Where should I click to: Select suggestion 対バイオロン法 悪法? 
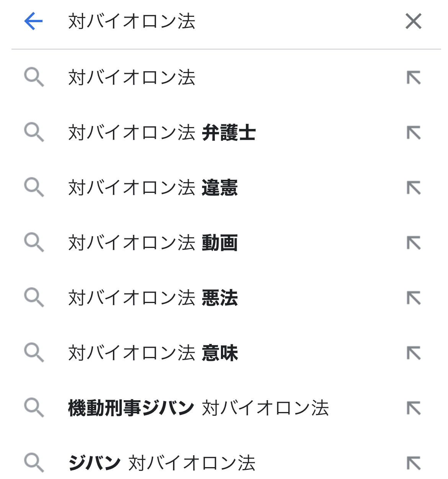pos(153,298)
